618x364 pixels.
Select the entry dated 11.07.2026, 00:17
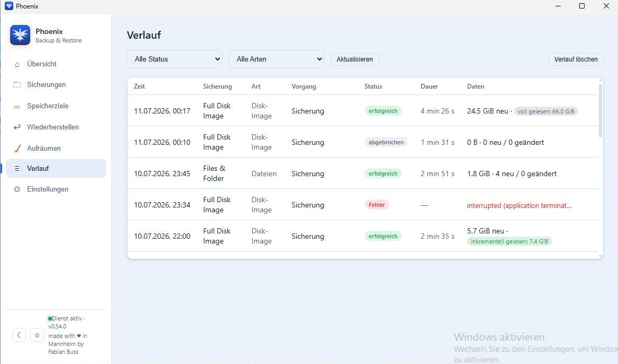(363, 111)
